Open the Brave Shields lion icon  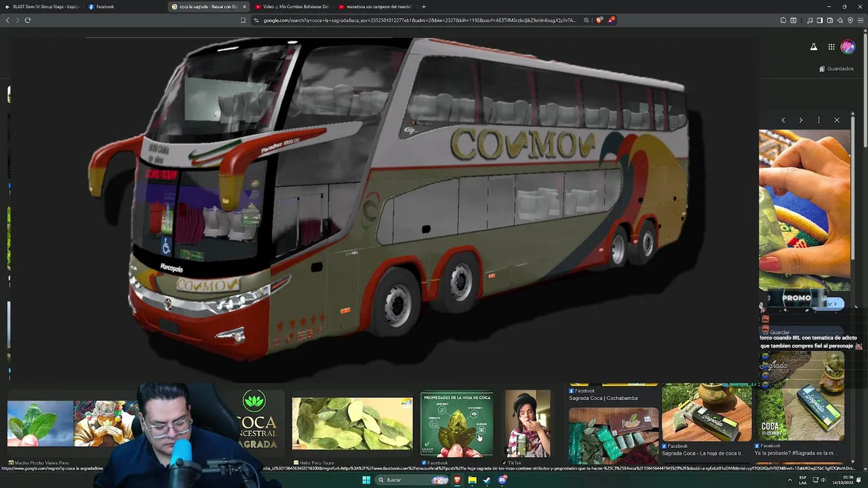tap(599, 20)
